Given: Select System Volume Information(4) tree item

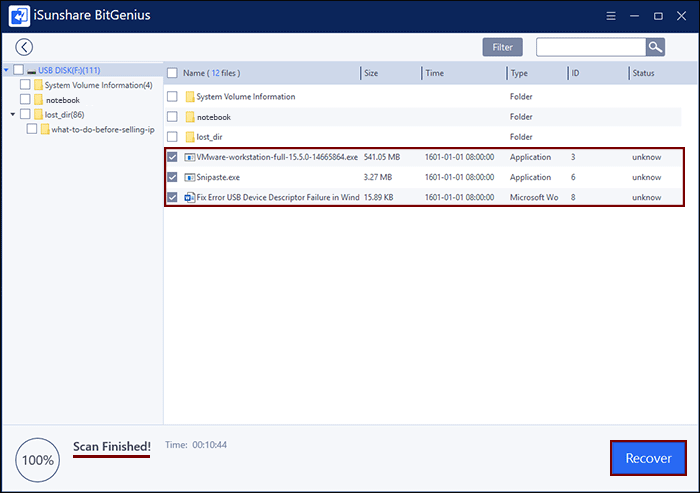Looking at the screenshot, I should [x=98, y=85].
